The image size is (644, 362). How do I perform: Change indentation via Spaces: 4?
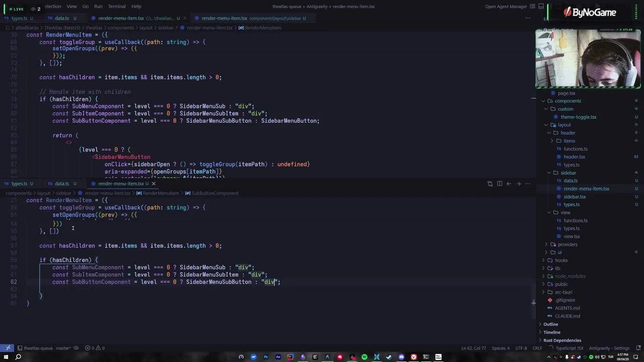[x=501, y=348]
